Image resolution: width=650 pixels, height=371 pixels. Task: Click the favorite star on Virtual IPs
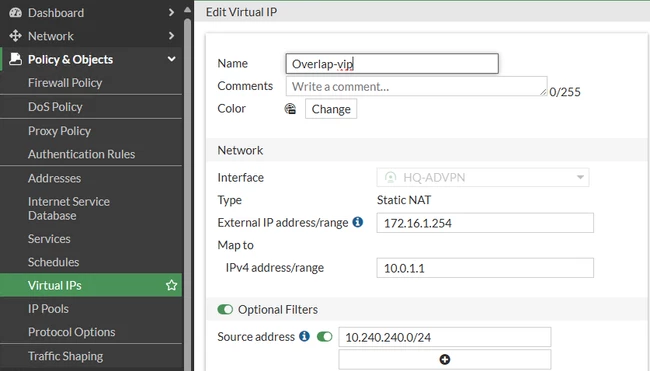(171, 285)
